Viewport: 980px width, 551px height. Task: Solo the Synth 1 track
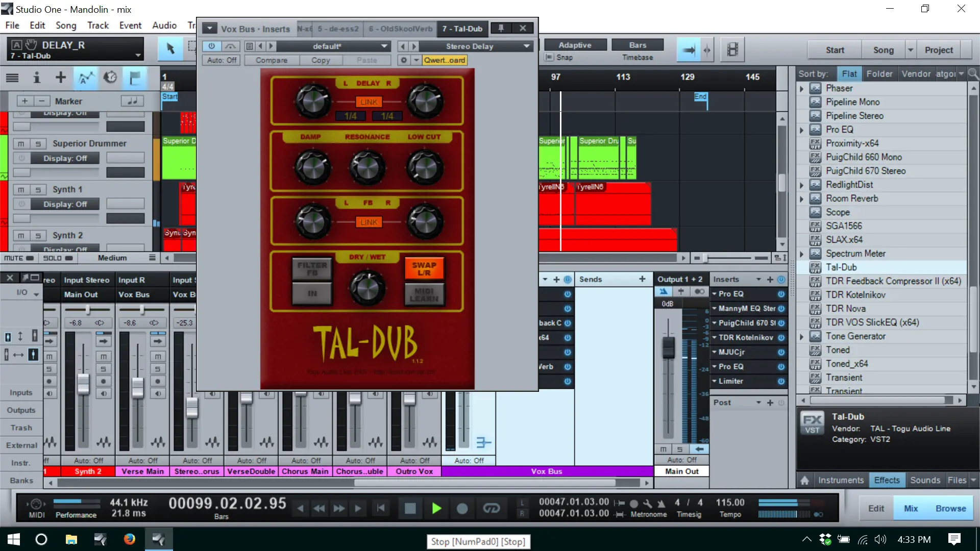pos(38,190)
